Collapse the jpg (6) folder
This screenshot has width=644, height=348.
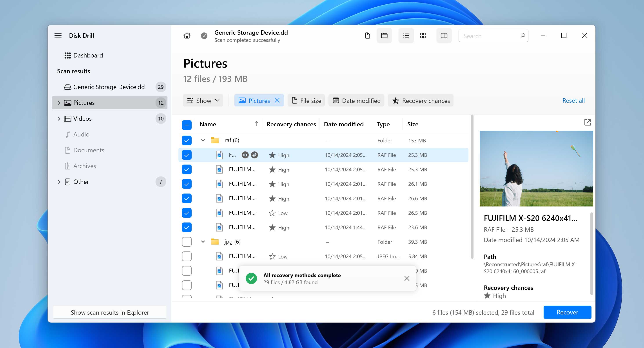pos(203,242)
